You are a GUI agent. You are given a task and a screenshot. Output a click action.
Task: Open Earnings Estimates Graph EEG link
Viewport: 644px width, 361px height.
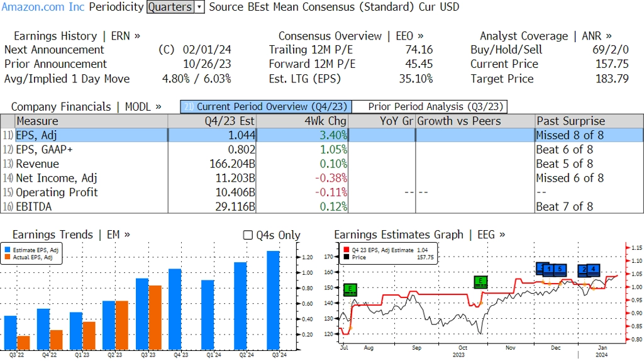tap(419, 235)
